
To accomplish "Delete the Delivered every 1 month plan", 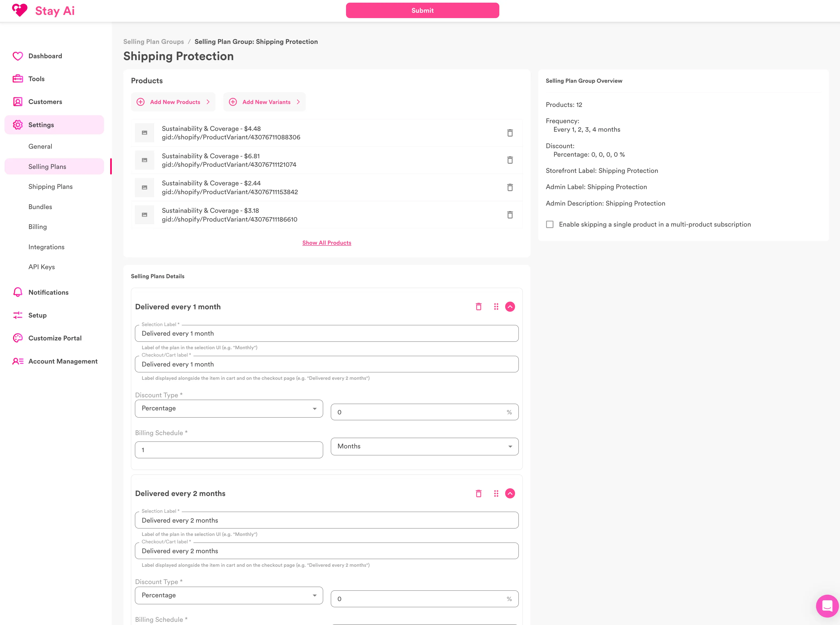I will tap(479, 306).
